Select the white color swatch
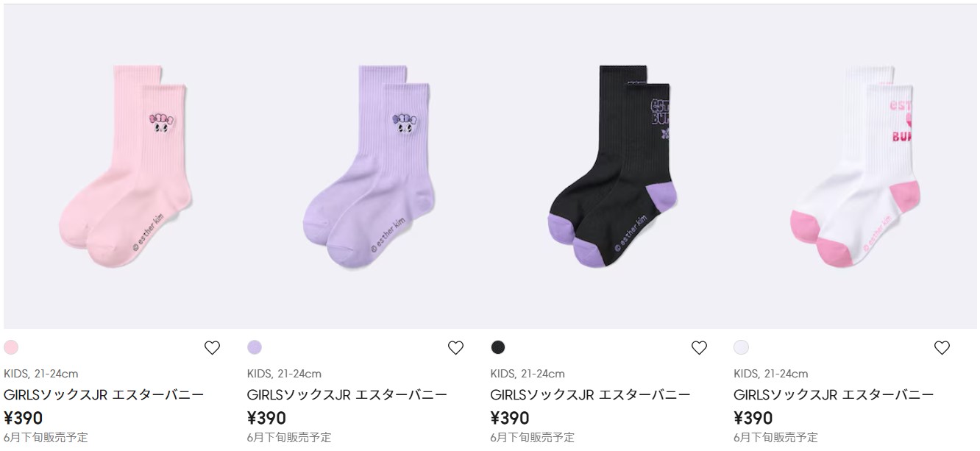980x451 pixels. (741, 347)
